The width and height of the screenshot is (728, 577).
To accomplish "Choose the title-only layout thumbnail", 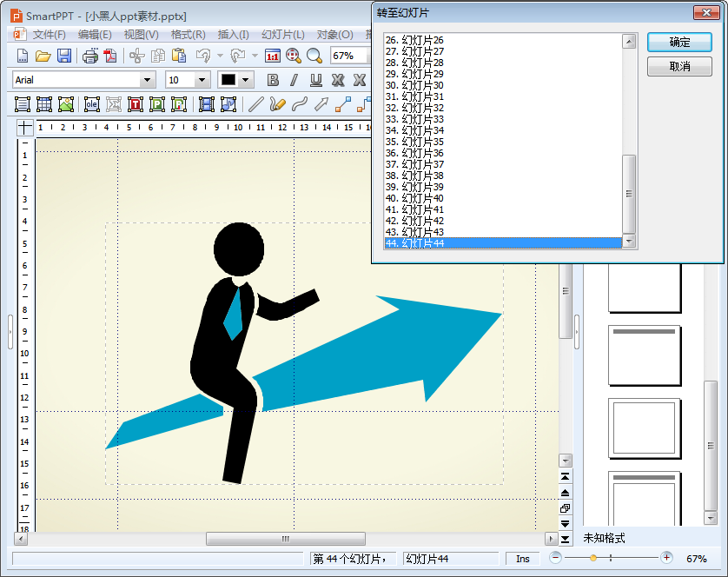I will click(x=645, y=355).
